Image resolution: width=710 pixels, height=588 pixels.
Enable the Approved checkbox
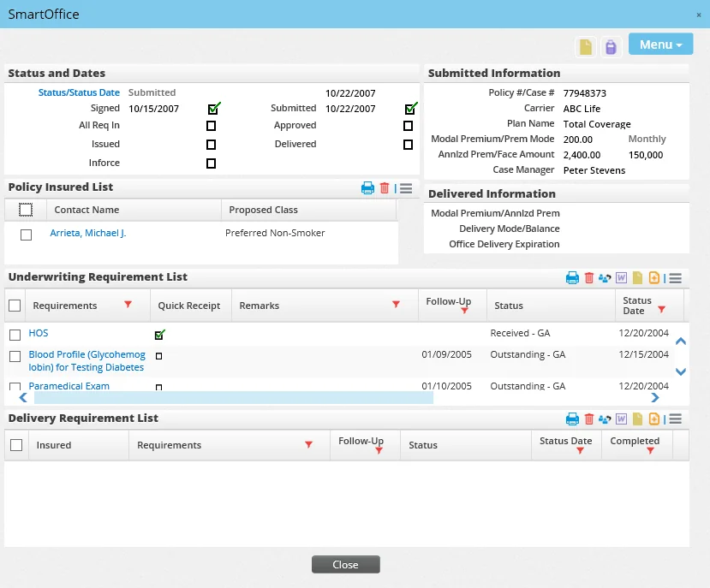point(409,126)
